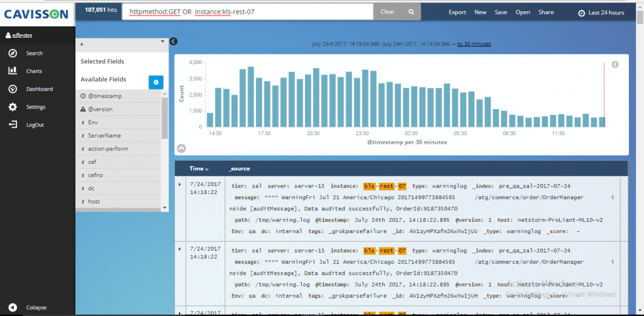
Task: Click gray left-arrow icon at chart top right
Action: click(615, 65)
